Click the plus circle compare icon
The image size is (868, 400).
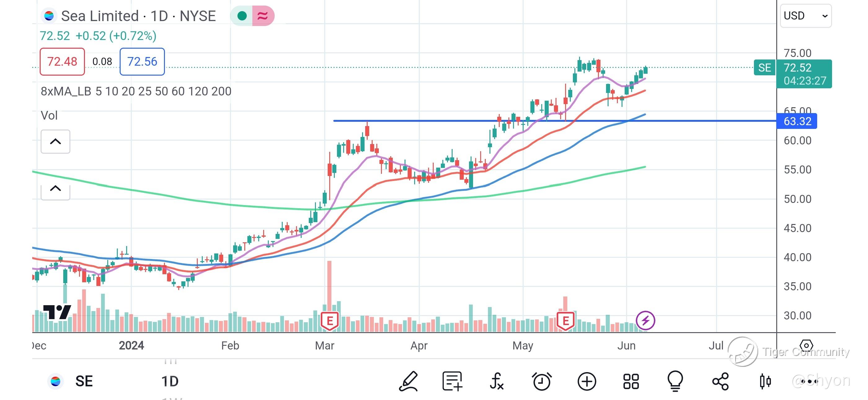click(587, 381)
